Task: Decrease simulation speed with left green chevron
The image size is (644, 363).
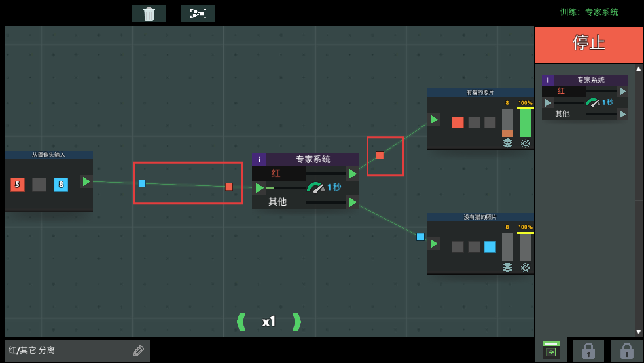Action: (241, 322)
